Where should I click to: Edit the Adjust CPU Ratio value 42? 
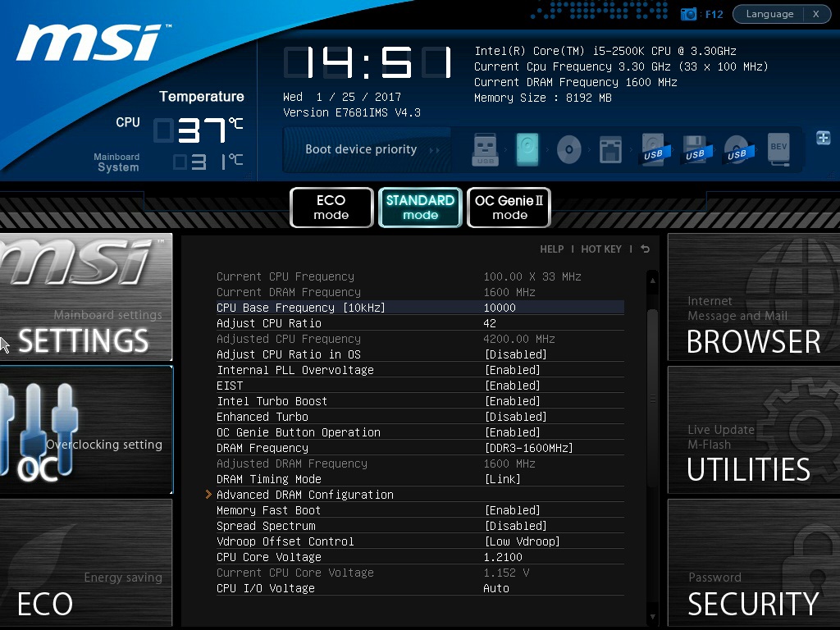coord(490,323)
